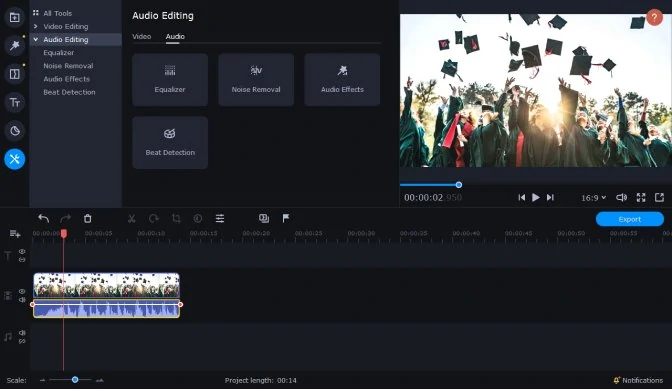The width and height of the screenshot is (672, 389).
Task: Mute the music track speaker icon
Action: pos(22,333)
